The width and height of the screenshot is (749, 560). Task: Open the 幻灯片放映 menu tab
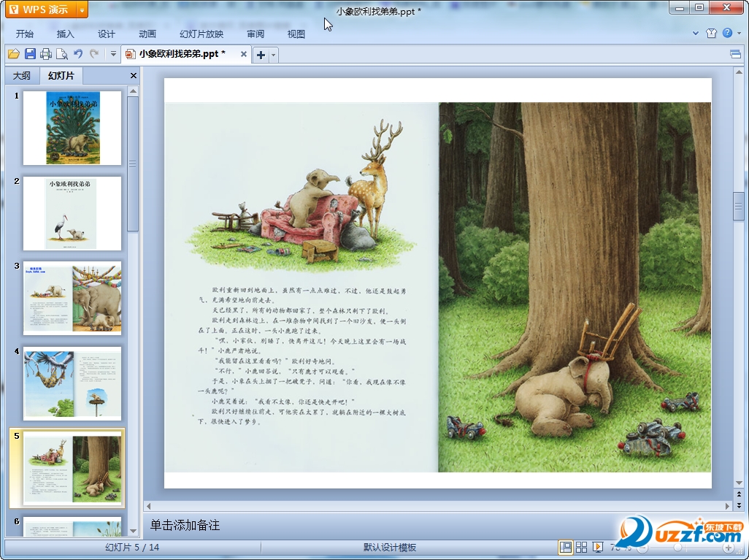(x=201, y=34)
